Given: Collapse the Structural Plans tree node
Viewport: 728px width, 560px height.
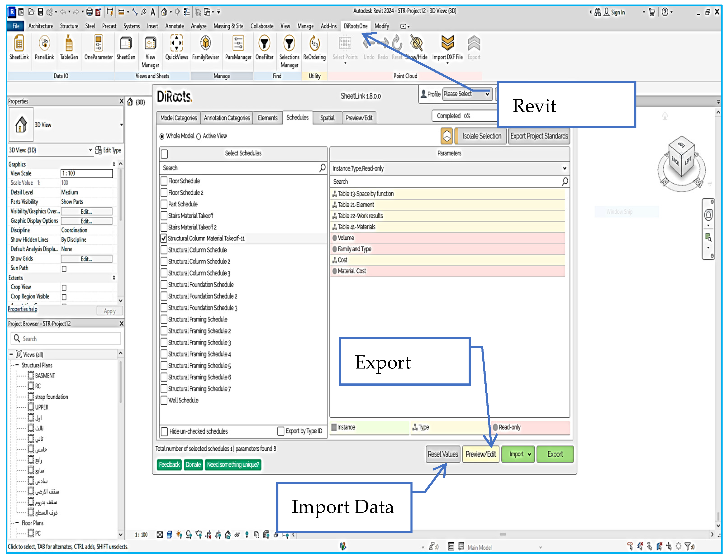Looking at the screenshot, I should (x=17, y=365).
